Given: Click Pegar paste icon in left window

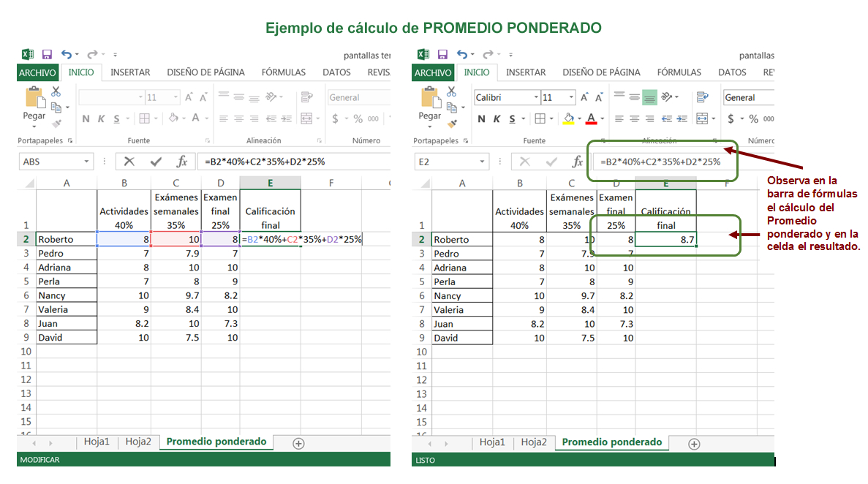Looking at the screenshot, I should pyautogui.click(x=34, y=98).
